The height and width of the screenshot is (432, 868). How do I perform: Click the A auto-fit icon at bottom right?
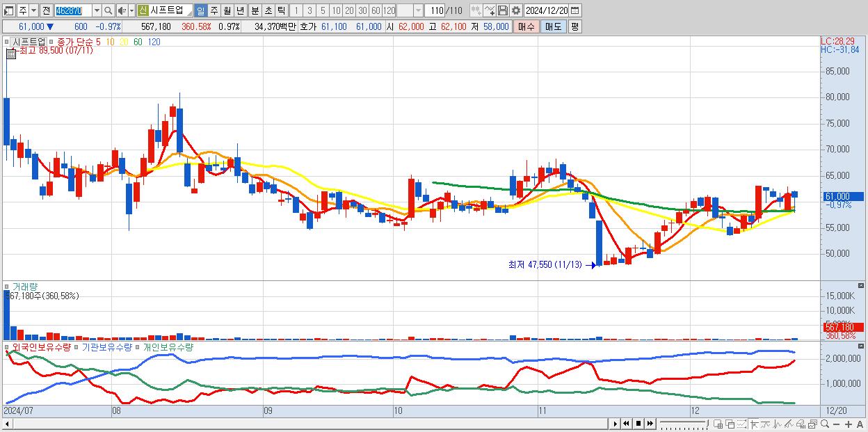click(x=860, y=424)
